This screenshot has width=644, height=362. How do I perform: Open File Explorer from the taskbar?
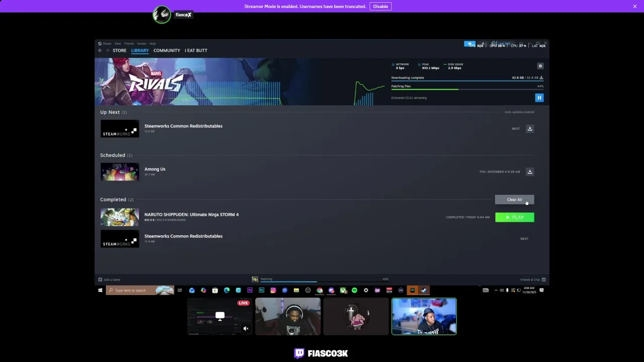pyautogui.click(x=296, y=290)
